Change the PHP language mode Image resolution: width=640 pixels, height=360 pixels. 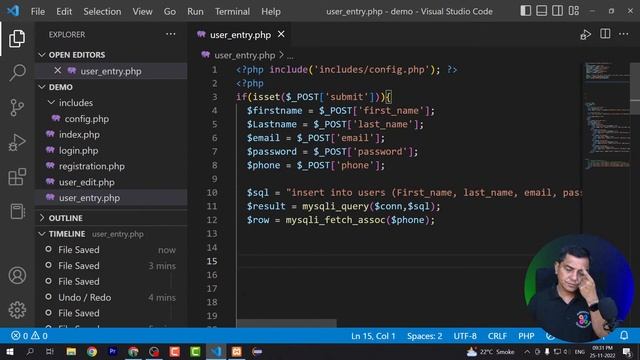[526, 336]
